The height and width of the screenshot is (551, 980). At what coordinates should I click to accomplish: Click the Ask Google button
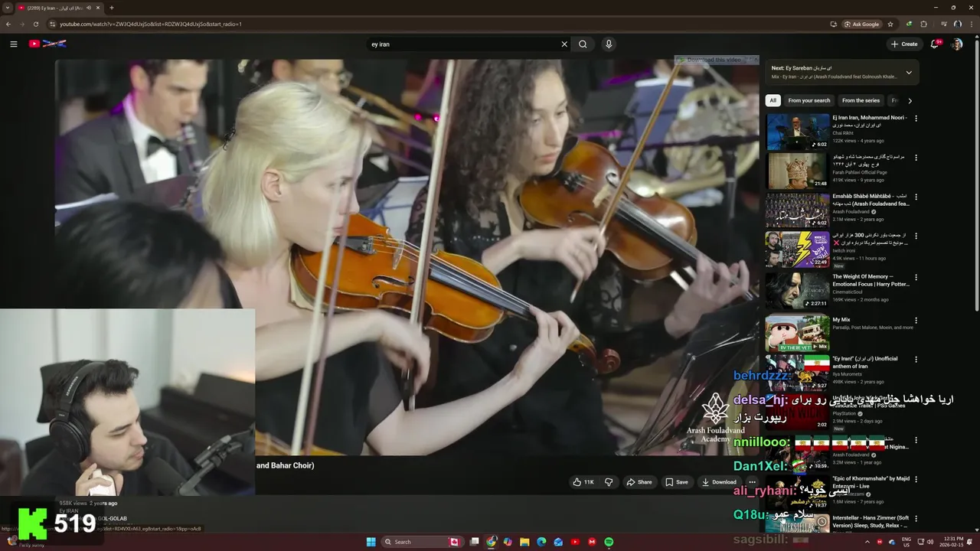862,24
